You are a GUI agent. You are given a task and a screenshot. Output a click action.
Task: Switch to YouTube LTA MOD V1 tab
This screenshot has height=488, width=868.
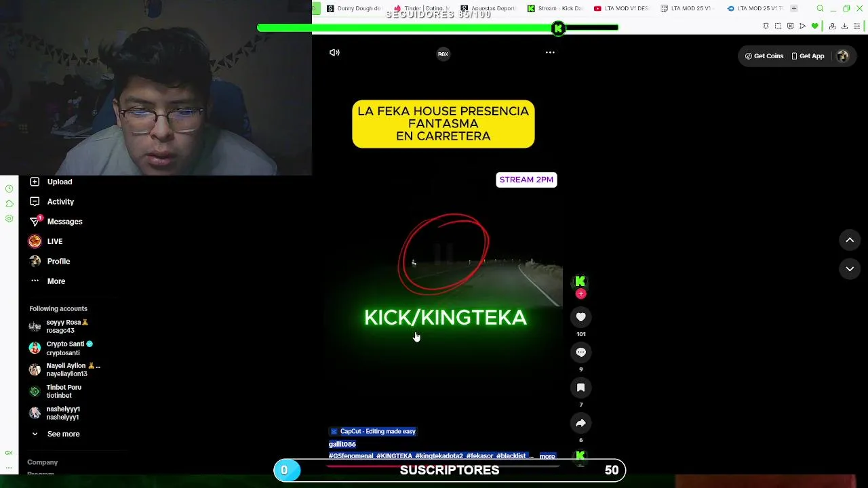[621, 8]
